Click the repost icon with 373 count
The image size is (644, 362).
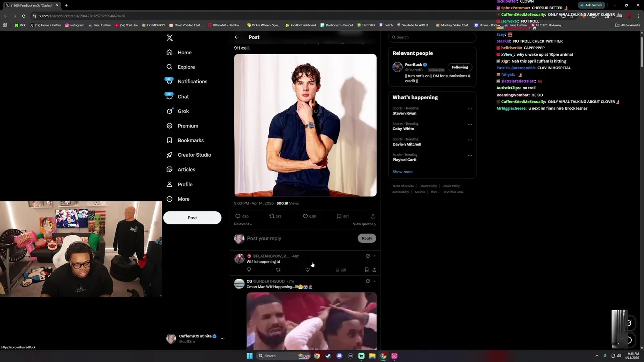click(x=275, y=216)
